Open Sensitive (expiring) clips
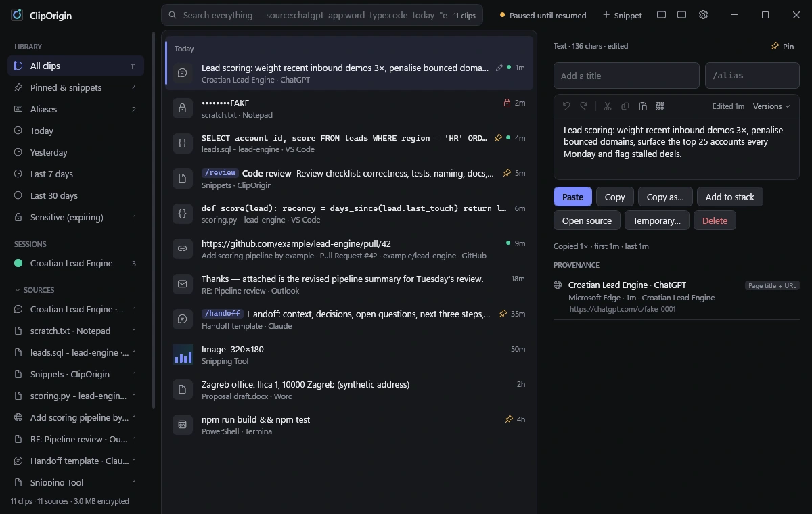Image resolution: width=812 pixels, height=514 pixels. click(x=76, y=217)
